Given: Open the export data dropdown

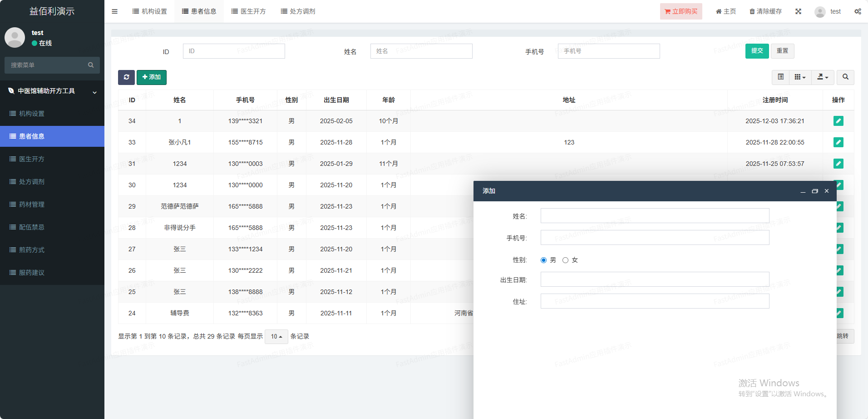Looking at the screenshot, I should 823,77.
